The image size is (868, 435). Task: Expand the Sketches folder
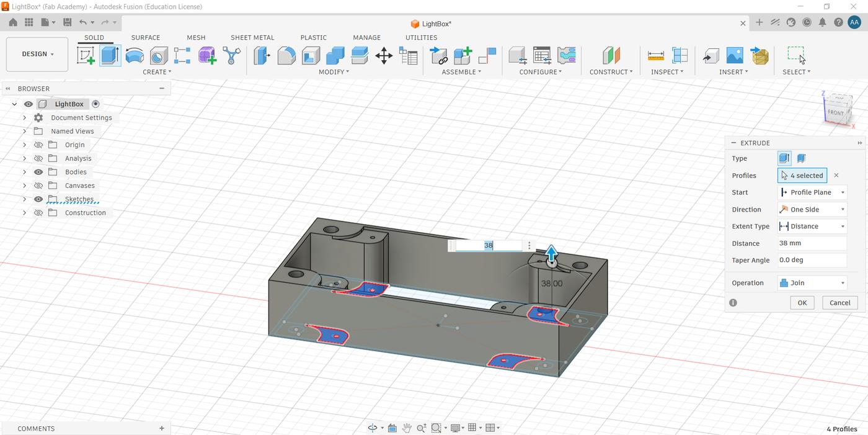pos(24,199)
